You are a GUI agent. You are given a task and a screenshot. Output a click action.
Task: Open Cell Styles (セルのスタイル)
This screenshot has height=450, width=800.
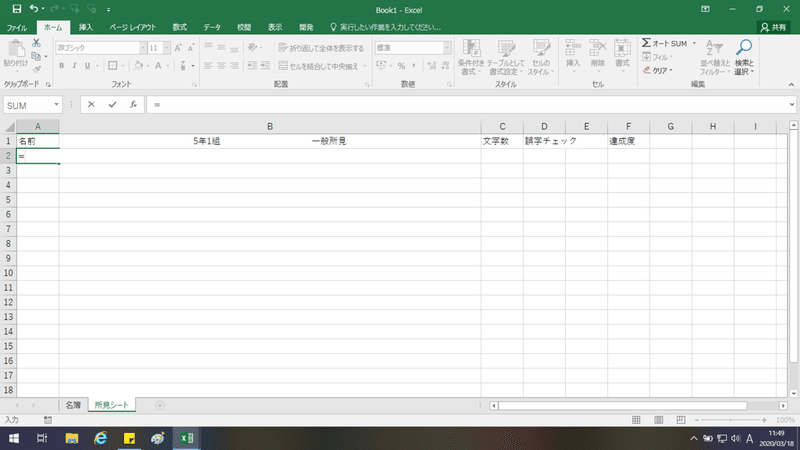point(540,57)
